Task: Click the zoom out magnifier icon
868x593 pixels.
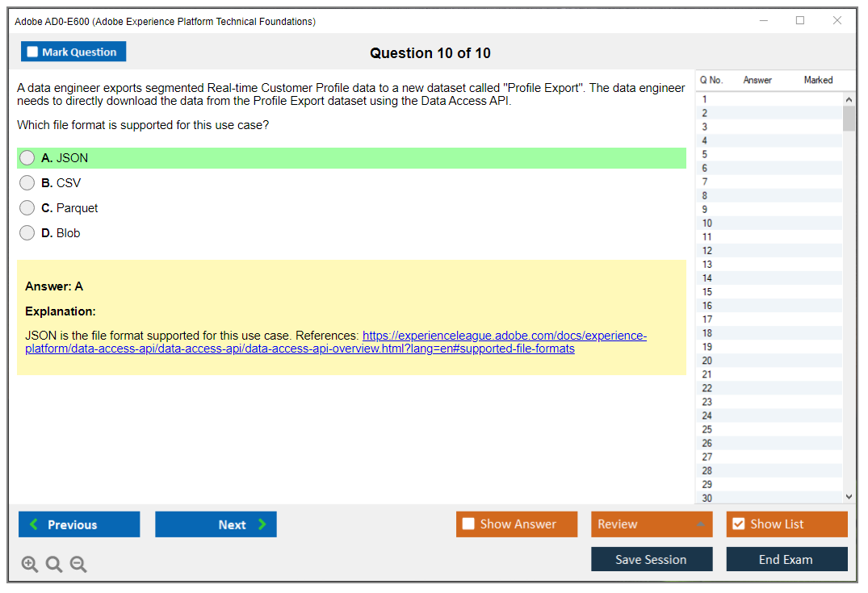Action: (78, 565)
